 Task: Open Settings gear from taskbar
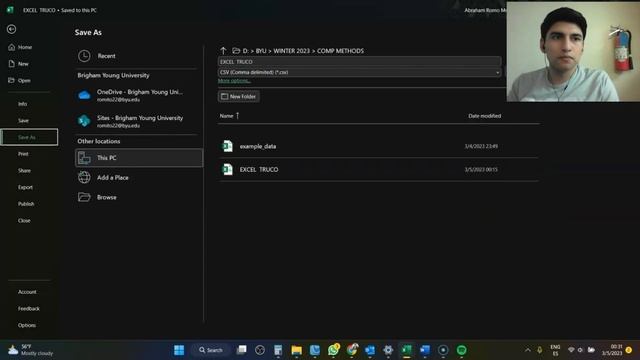[388, 350]
